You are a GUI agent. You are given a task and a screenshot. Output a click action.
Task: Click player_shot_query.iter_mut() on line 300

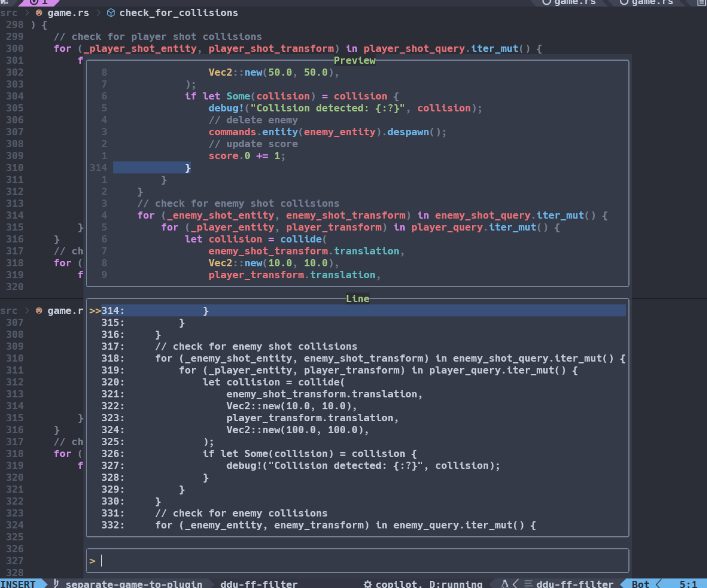(447, 49)
